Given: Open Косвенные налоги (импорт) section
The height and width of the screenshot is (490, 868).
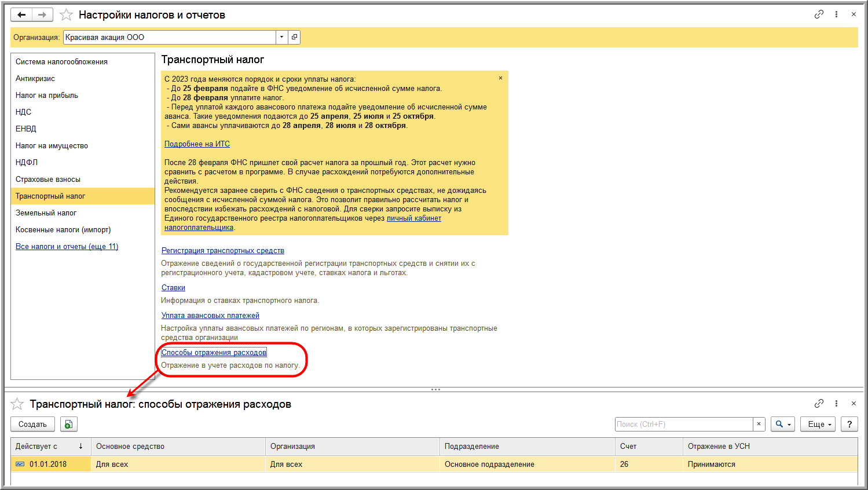Looking at the screenshot, I should [83, 229].
